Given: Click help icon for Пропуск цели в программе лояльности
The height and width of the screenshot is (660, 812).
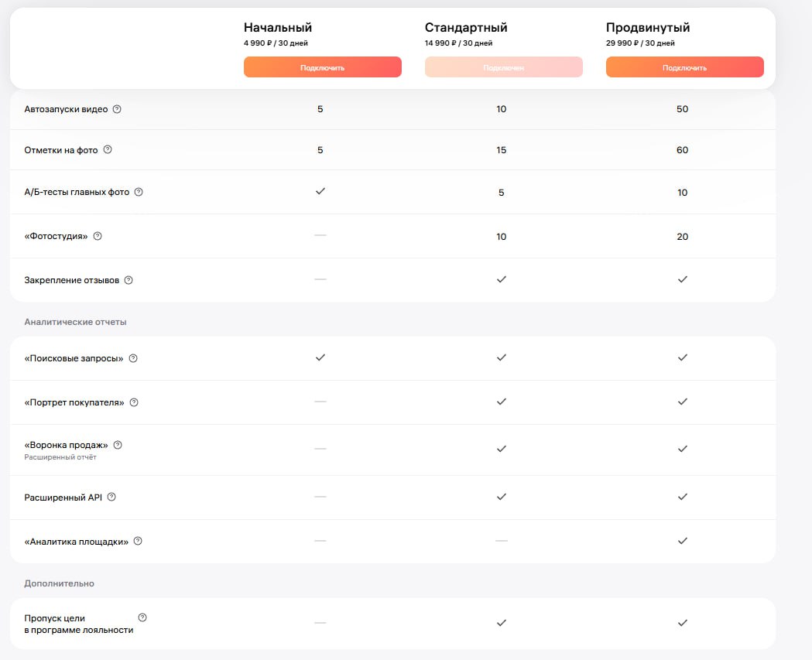Looking at the screenshot, I should coord(142,617).
